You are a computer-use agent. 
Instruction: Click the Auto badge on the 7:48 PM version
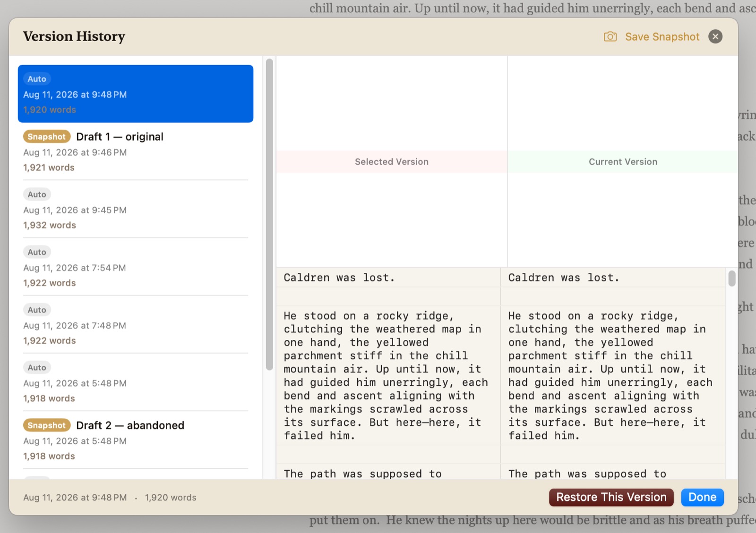pos(37,310)
